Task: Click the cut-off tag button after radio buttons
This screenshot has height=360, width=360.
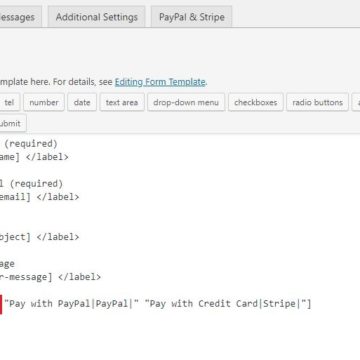Action: click(356, 102)
